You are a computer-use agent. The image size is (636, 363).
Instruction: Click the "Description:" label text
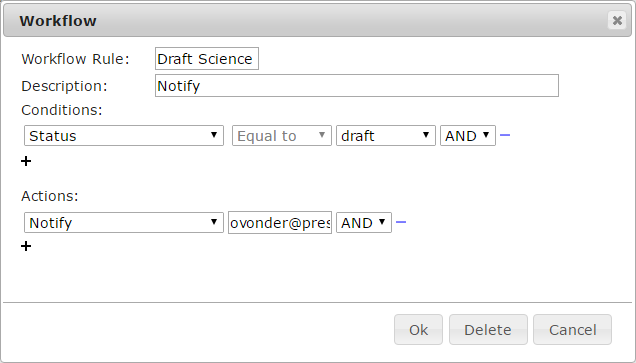point(64,86)
